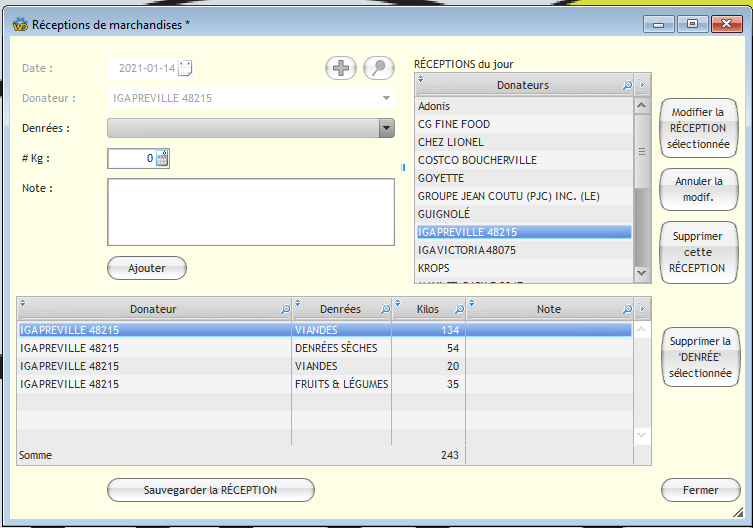Image resolution: width=753 pixels, height=528 pixels.
Task: Click search icon in Note column header
Action: tap(627, 310)
